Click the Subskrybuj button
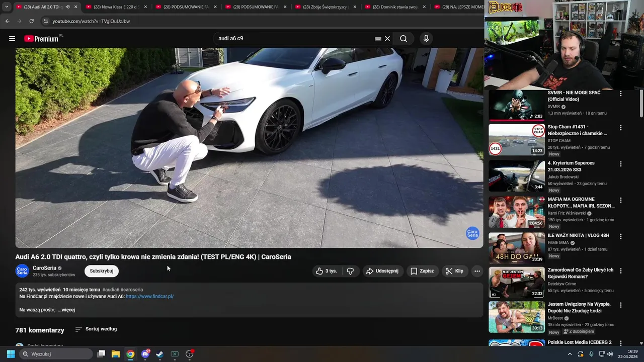Screen dimensions: 644x362 point(101,271)
